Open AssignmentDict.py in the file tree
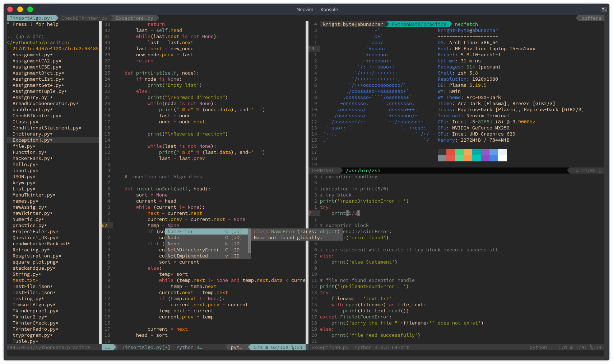This screenshot has width=613, height=364. [x=38, y=73]
